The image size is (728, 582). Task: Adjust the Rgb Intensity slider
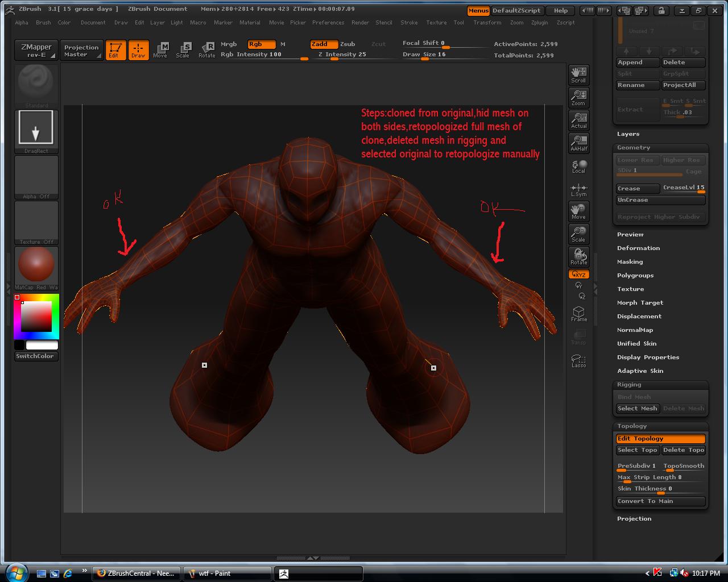coord(264,55)
